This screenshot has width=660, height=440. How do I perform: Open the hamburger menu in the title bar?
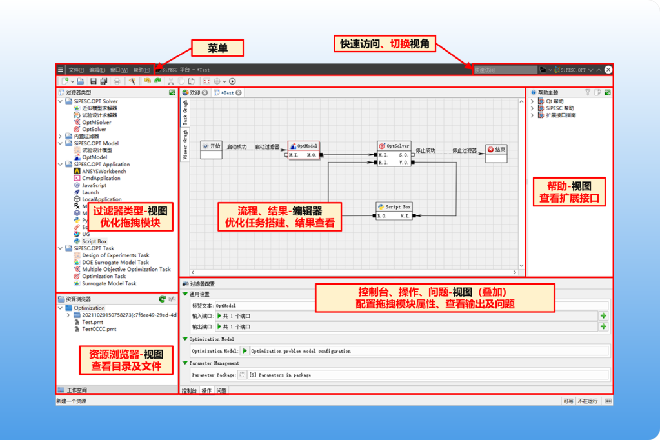61,70
